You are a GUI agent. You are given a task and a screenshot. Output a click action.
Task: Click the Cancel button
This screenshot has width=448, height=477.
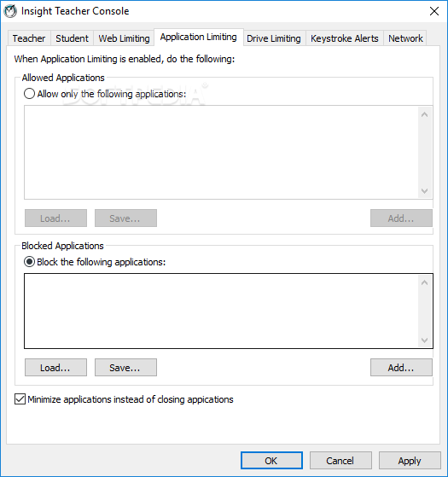point(340,461)
